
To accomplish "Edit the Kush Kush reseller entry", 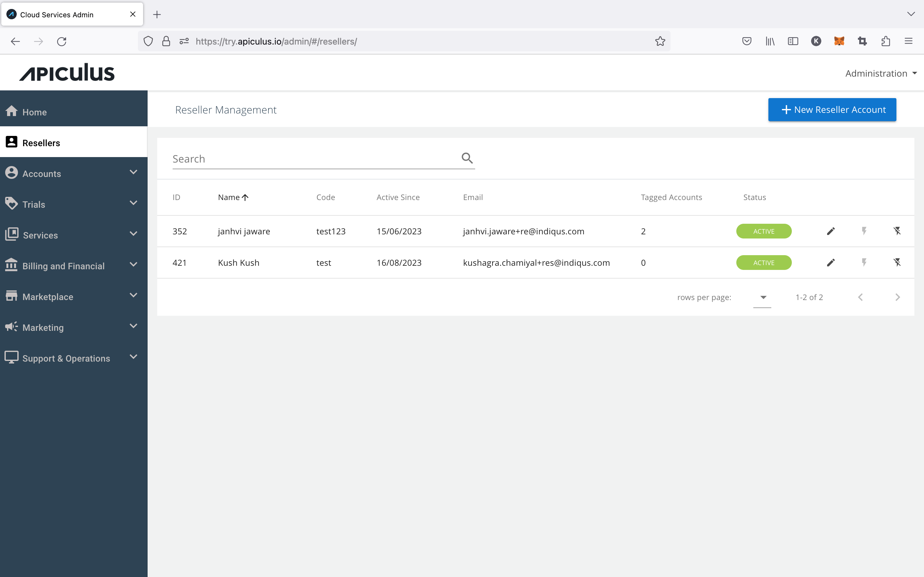I will pos(831,262).
